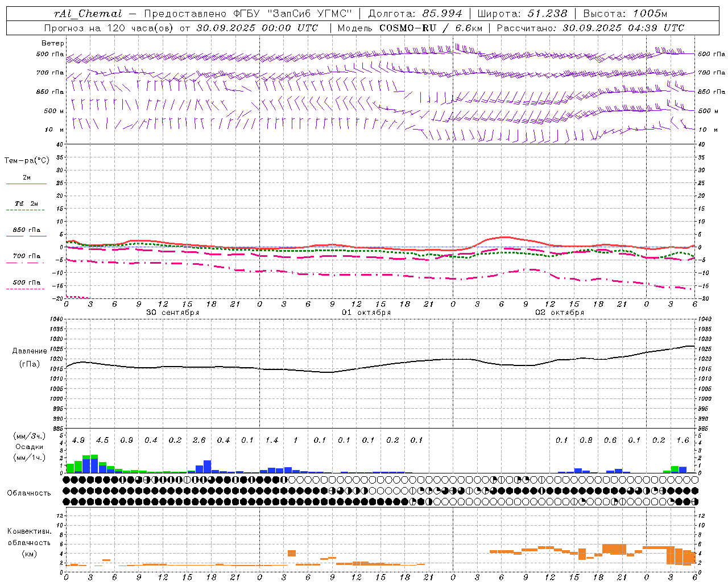The image size is (728, 582).
Task: Select the 10 м wind level label on left
Action: point(54,130)
